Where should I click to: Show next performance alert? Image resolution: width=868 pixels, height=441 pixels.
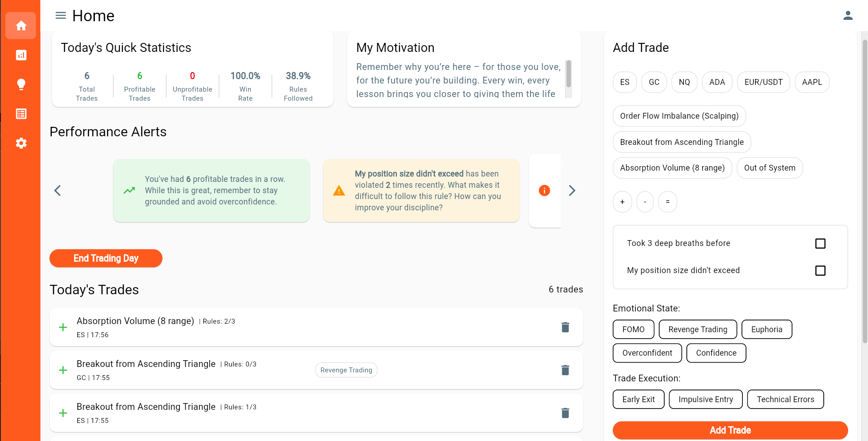pyautogui.click(x=572, y=190)
